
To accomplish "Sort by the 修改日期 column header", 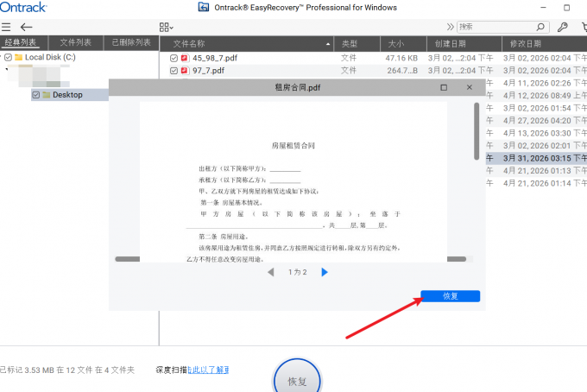I will tap(545, 44).
